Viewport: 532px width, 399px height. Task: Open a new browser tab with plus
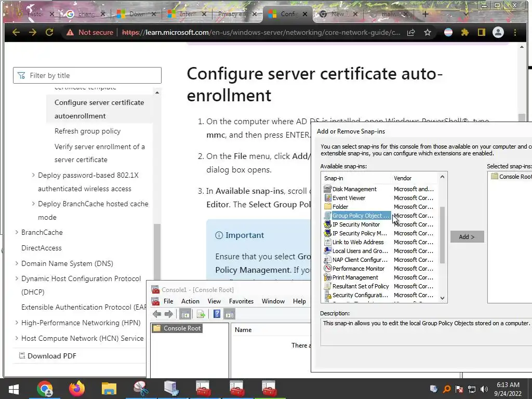[425, 14]
